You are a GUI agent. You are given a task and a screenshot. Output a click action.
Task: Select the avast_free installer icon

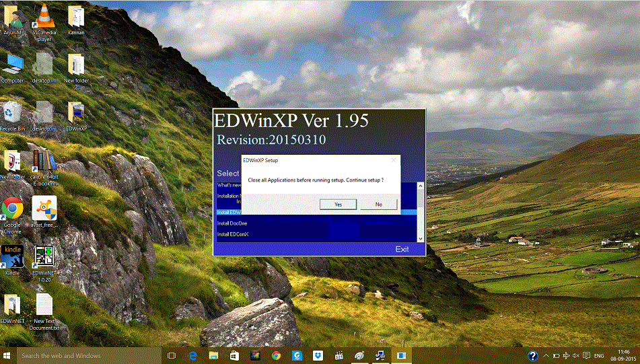(x=44, y=211)
